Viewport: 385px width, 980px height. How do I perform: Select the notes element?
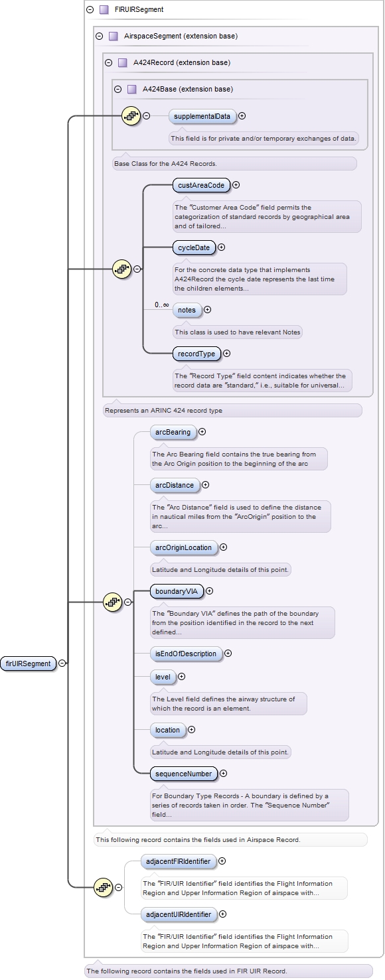click(x=187, y=310)
